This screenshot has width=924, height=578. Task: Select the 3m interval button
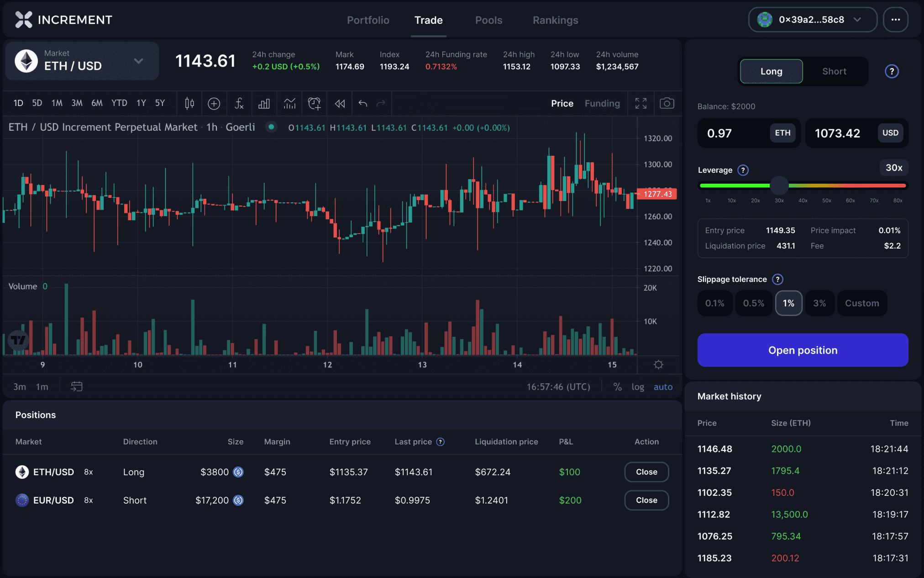click(20, 387)
